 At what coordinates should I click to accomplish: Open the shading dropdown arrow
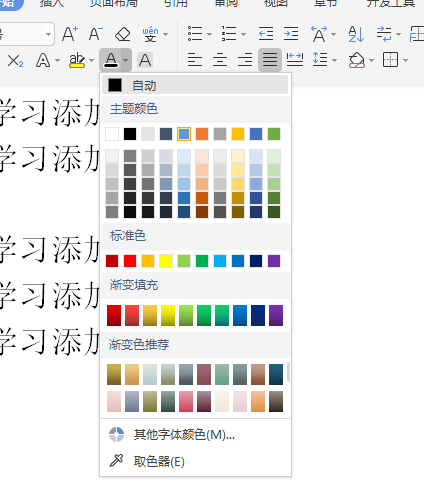coord(371,60)
